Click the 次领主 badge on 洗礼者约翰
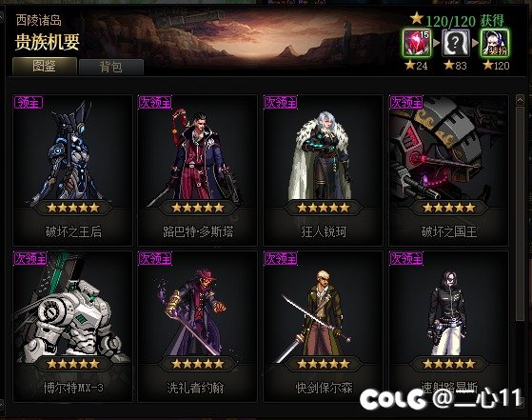 click(x=155, y=258)
